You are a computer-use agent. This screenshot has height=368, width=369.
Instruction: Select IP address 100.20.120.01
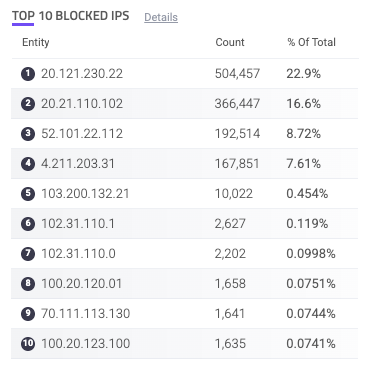click(81, 284)
